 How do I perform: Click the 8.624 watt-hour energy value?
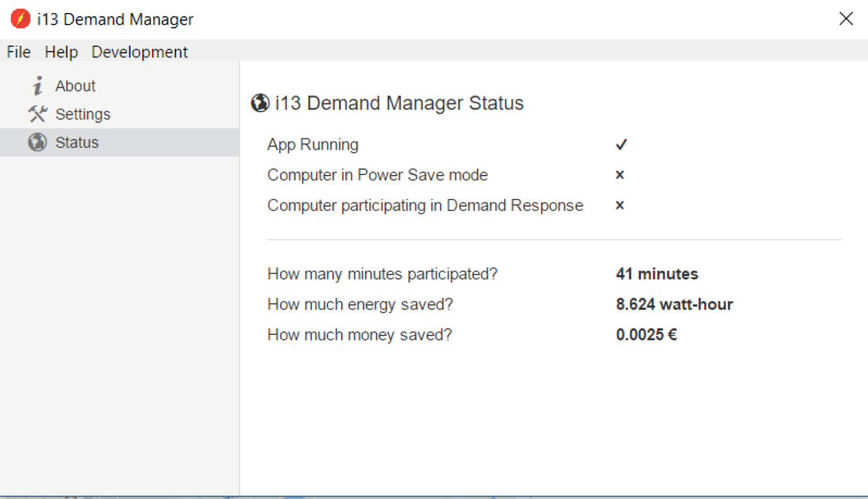coord(674,304)
